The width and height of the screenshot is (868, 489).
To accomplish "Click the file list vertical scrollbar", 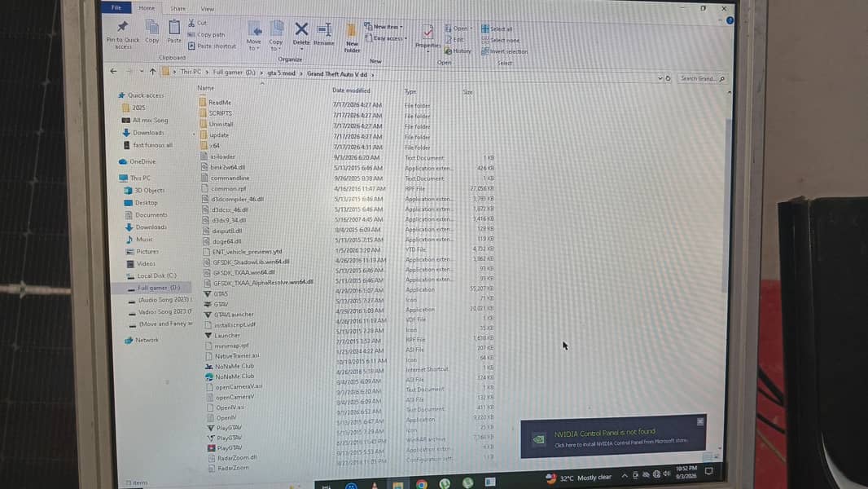I will (x=727, y=205).
